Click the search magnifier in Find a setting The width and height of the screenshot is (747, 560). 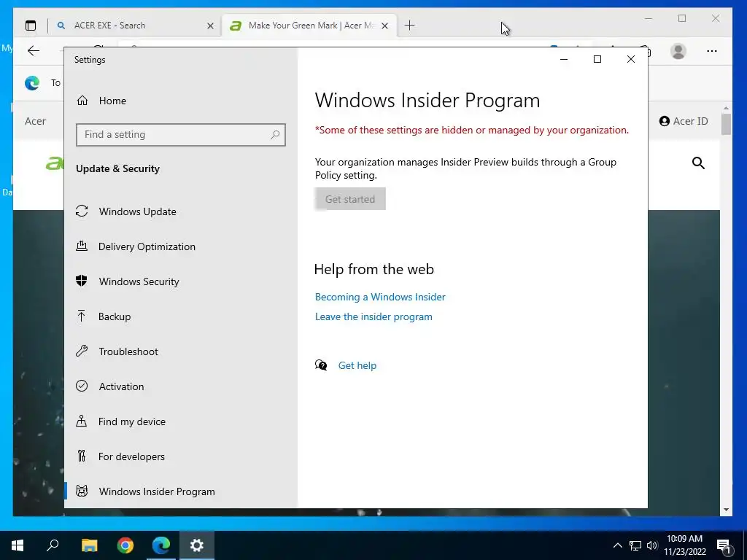275,135
